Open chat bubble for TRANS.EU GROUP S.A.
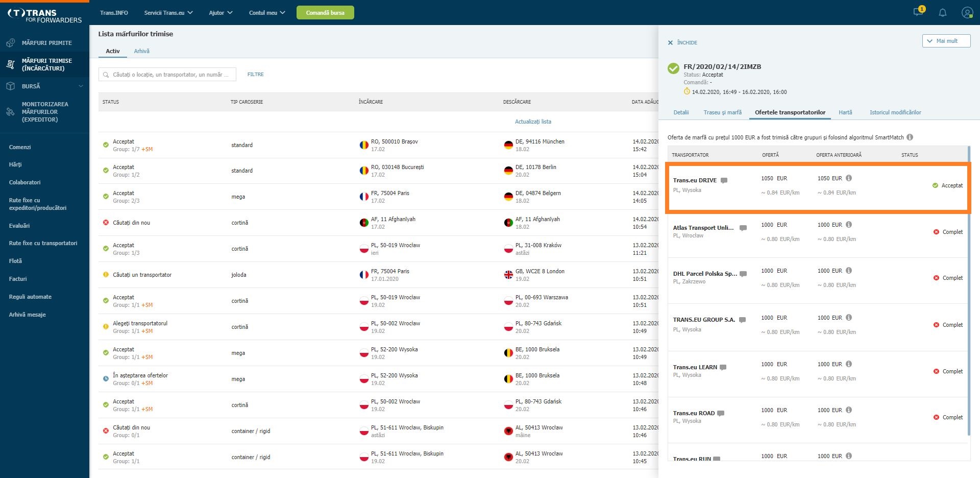This screenshot has width=980, height=478. pyautogui.click(x=742, y=320)
